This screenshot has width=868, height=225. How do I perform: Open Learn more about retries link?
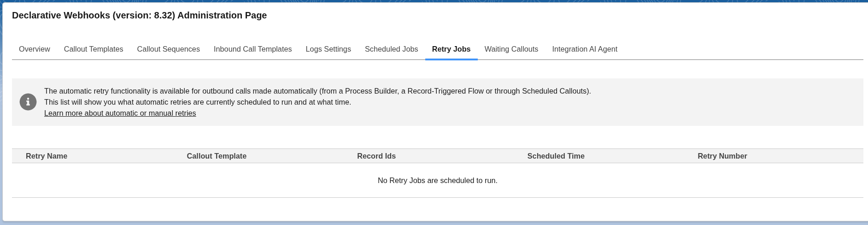(120, 113)
